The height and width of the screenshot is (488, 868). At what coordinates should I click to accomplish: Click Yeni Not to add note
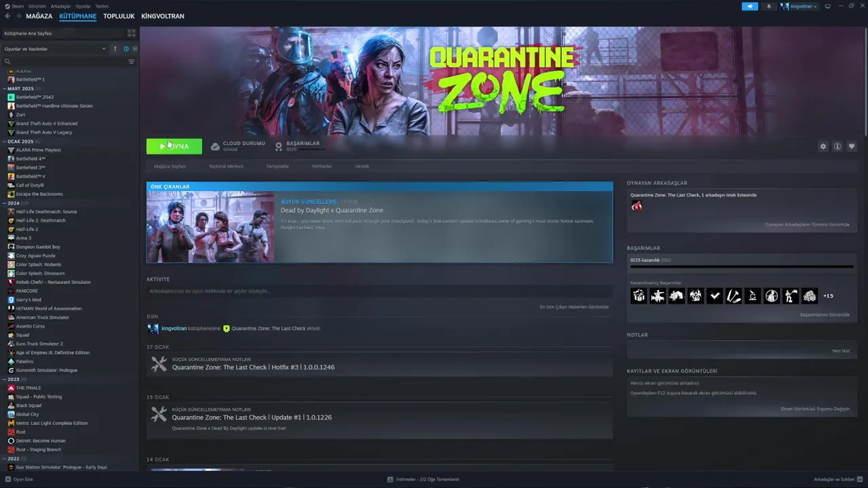(x=841, y=351)
